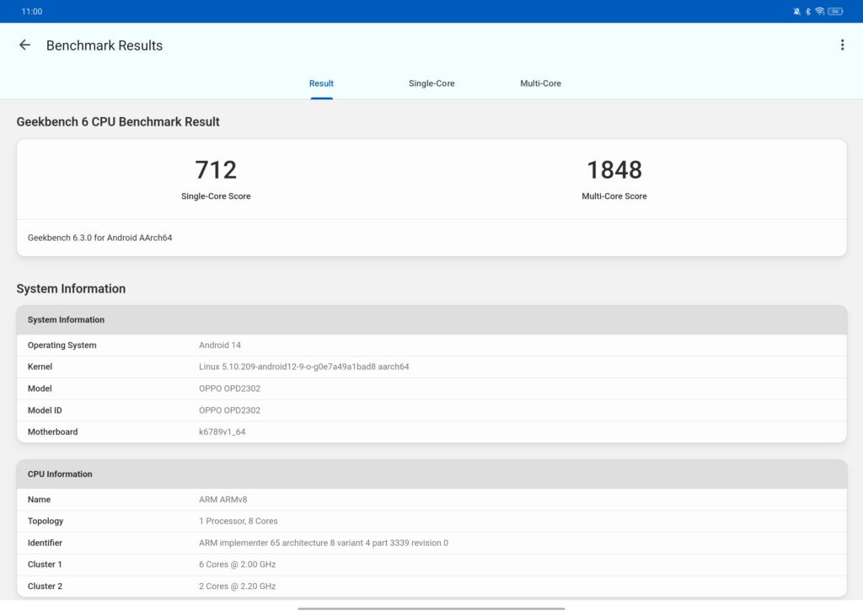Select the Operating System row
863x616 pixels.
431,345
